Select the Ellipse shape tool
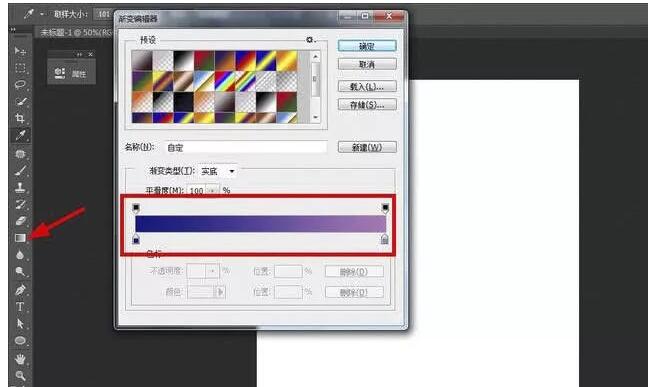The image size is (652, 387). 20,341
